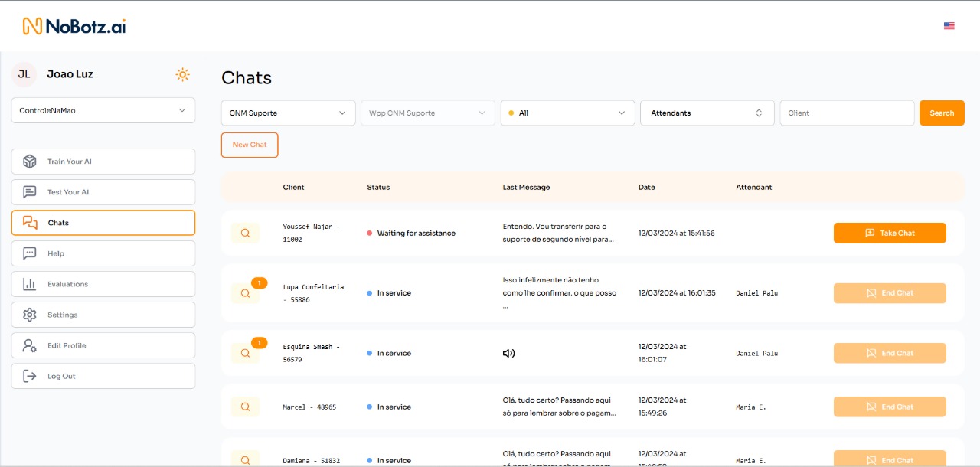Start a New Chat

pos(249,145)
